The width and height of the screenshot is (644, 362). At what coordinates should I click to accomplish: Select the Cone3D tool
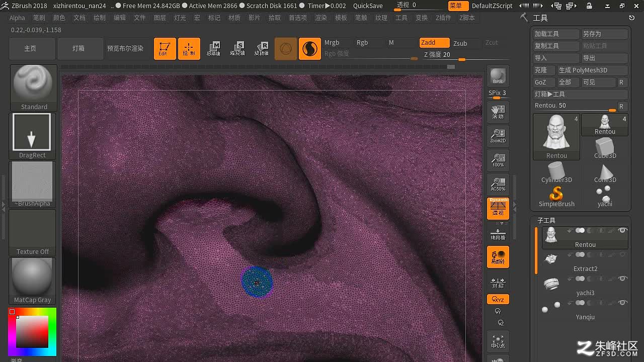(605, 172)
